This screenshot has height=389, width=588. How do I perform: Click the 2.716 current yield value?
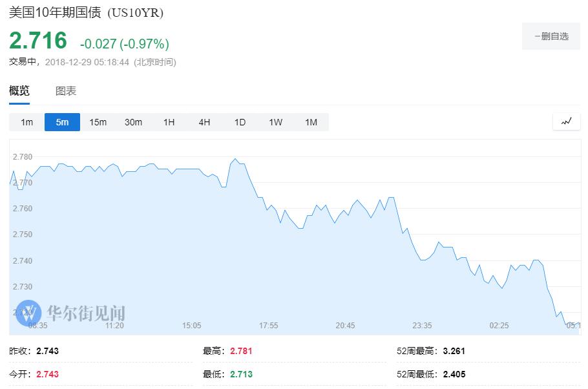(x=38, y=41)
